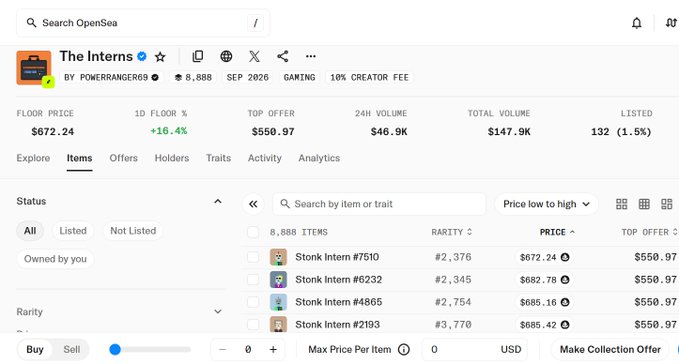The image size is (679, 364).
Task: Switch to Buy mode
Action: (35, 349)
